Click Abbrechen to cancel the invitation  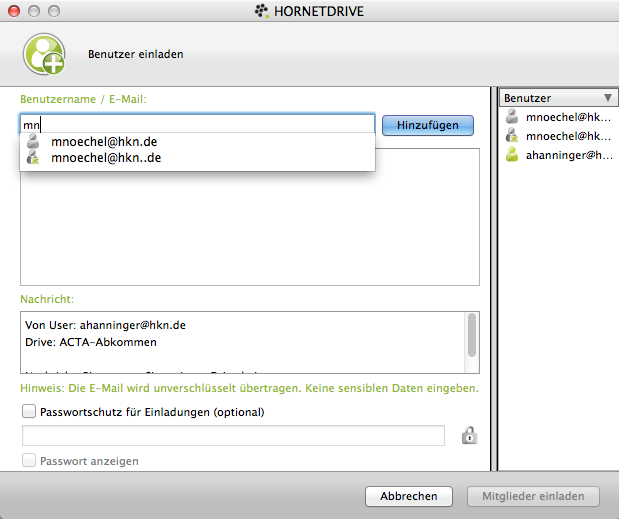(x=408, y=496)
